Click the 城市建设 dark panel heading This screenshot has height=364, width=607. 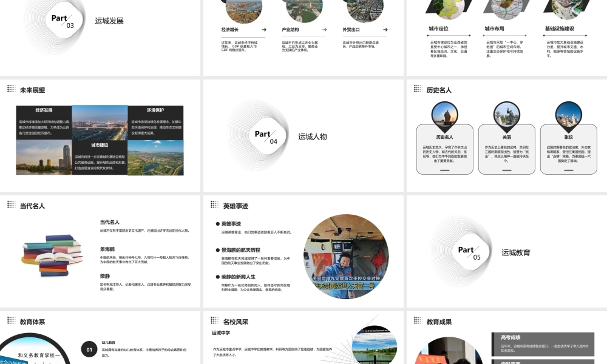pos(100,145)
